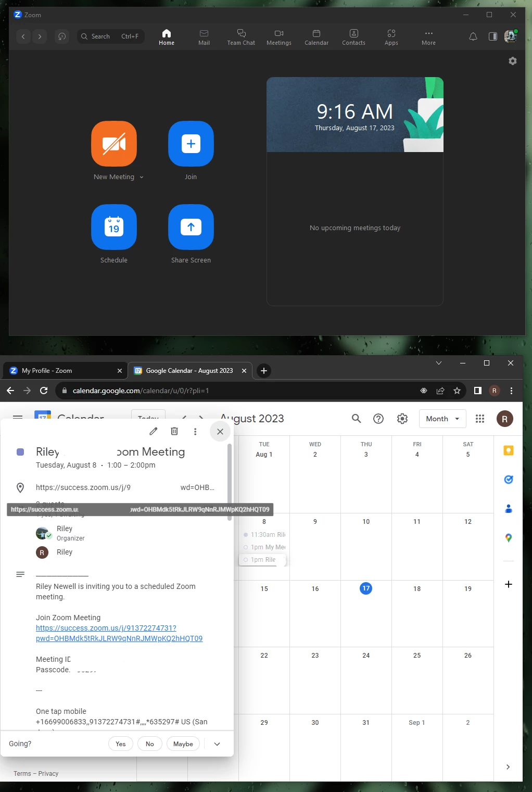This screenshot has width=532, height=792.
Task: Click the event popup scrollbar
Action: point(230,482)
